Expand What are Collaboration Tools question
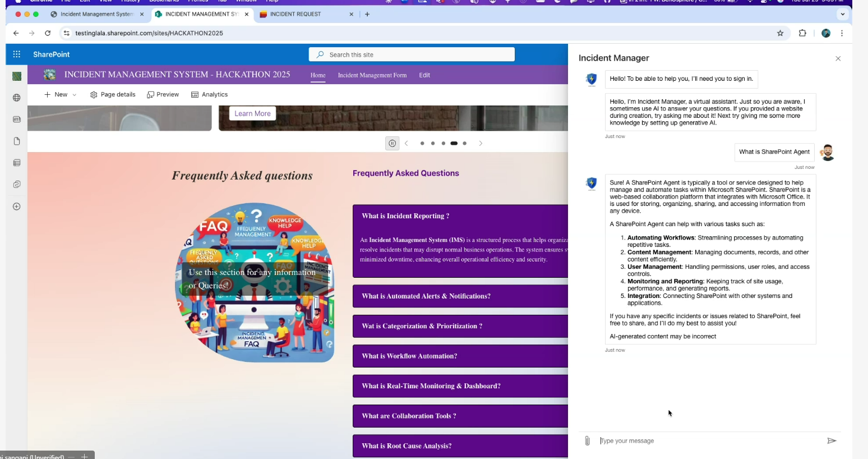 [460, 416]
